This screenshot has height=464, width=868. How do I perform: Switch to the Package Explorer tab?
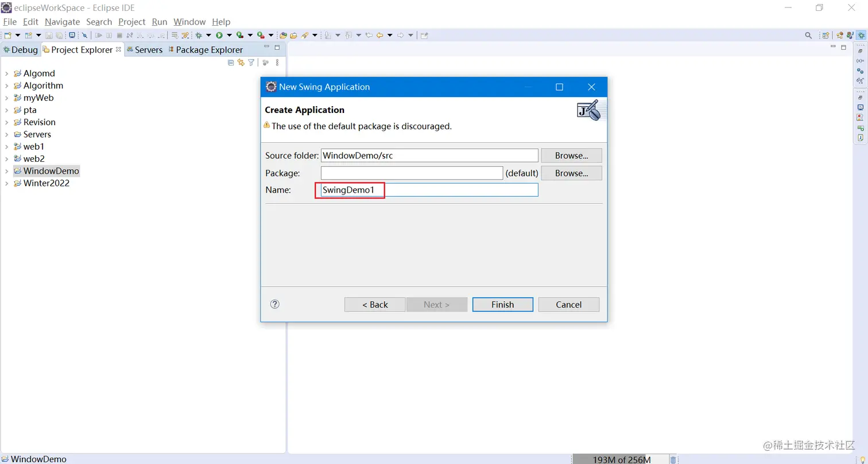click(206, 50)
